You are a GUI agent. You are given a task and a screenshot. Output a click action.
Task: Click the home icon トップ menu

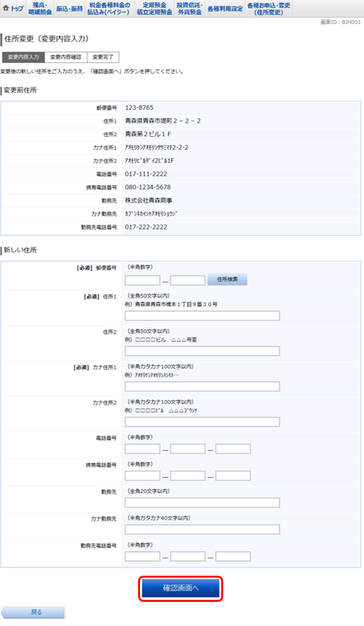(13, 8)
